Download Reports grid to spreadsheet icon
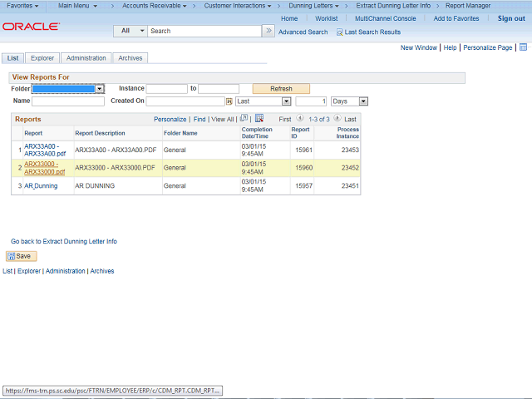532x399 pixels. coord(259,119)
